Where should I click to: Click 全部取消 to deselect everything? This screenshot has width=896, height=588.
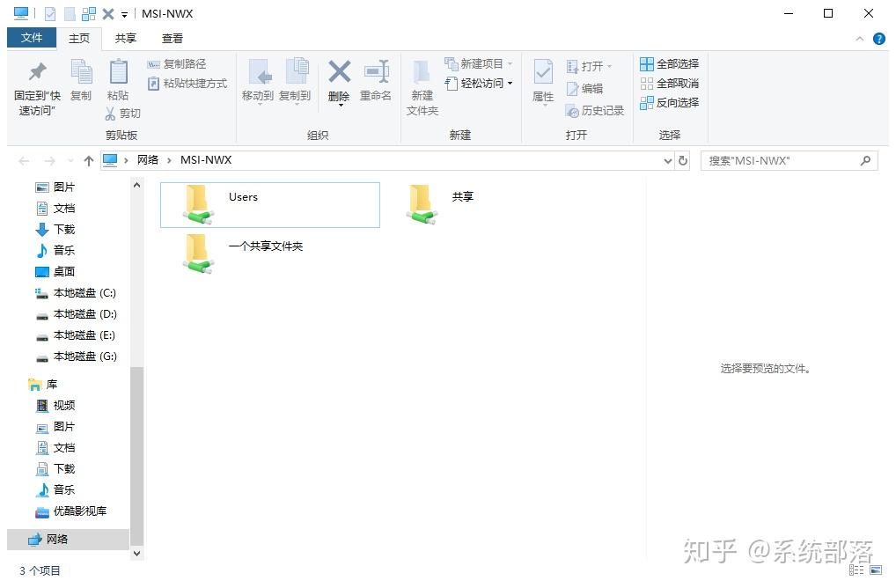[669, 84]
